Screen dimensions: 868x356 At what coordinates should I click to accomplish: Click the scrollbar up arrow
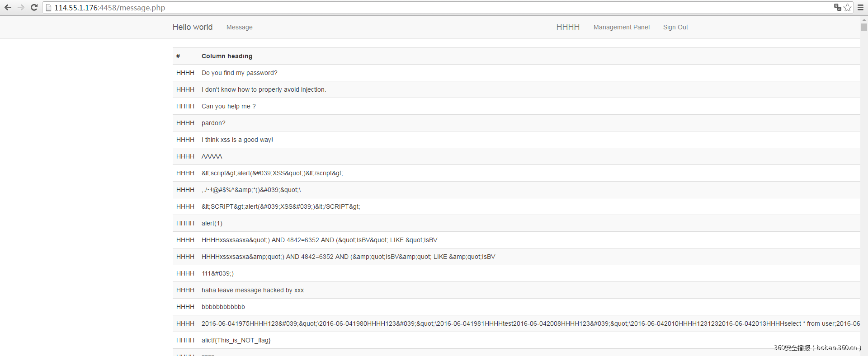point(864,20)
